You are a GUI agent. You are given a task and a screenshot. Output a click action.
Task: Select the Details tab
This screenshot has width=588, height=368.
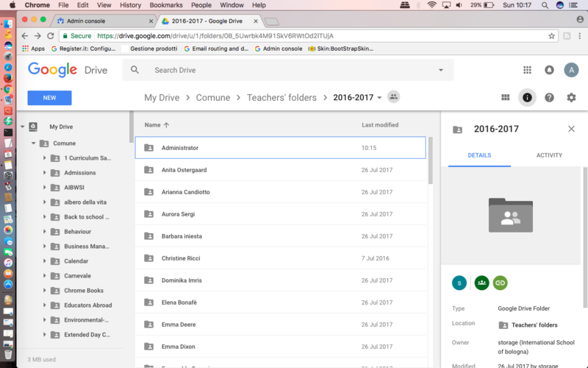[479, 155]
